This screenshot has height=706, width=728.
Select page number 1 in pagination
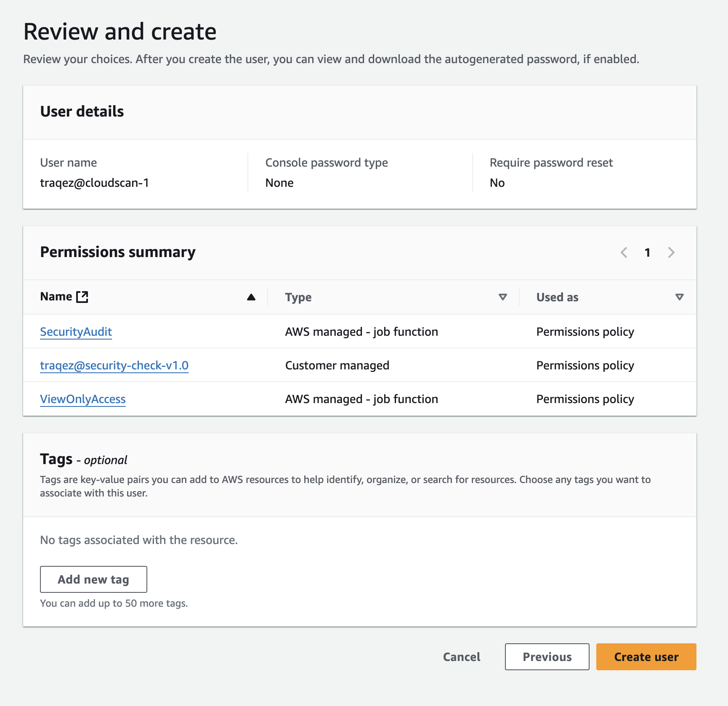[648, 252]
